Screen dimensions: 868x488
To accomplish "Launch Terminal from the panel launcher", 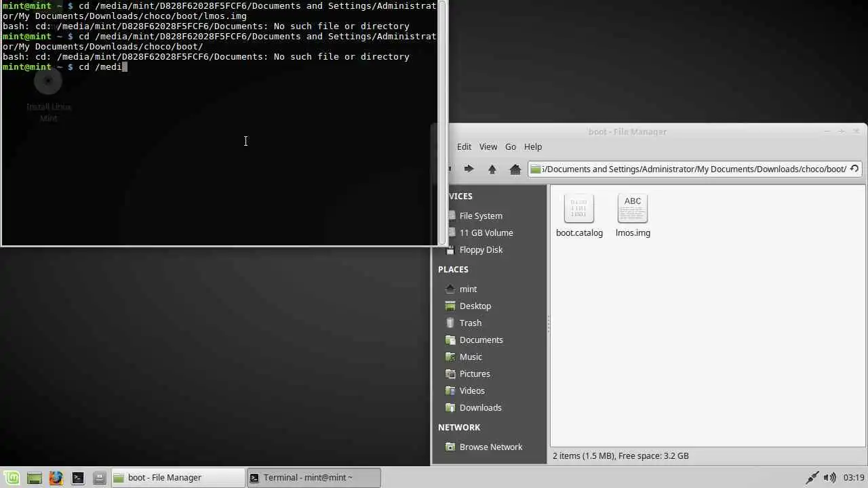I will (78, 478).
